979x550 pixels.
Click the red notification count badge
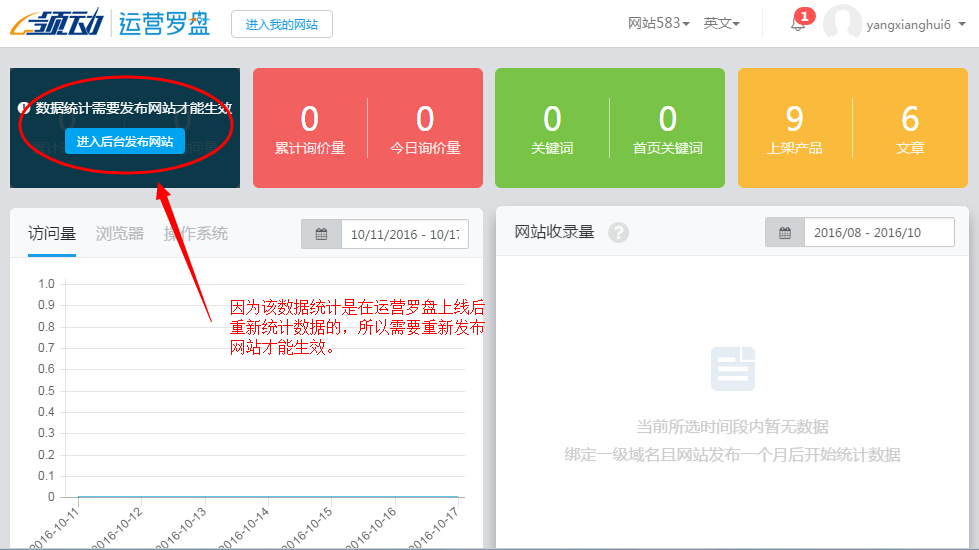click(x=805, y=16)
